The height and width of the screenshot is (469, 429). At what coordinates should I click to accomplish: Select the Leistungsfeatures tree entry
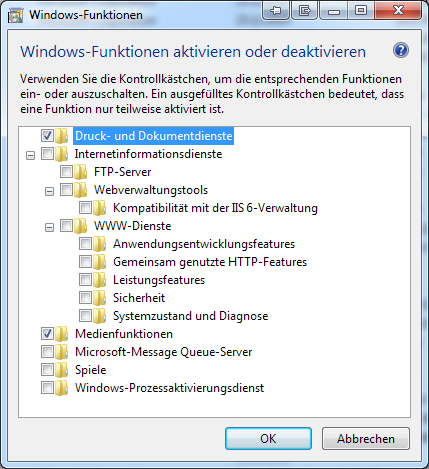pyautogui.click(x=159, y=280)
